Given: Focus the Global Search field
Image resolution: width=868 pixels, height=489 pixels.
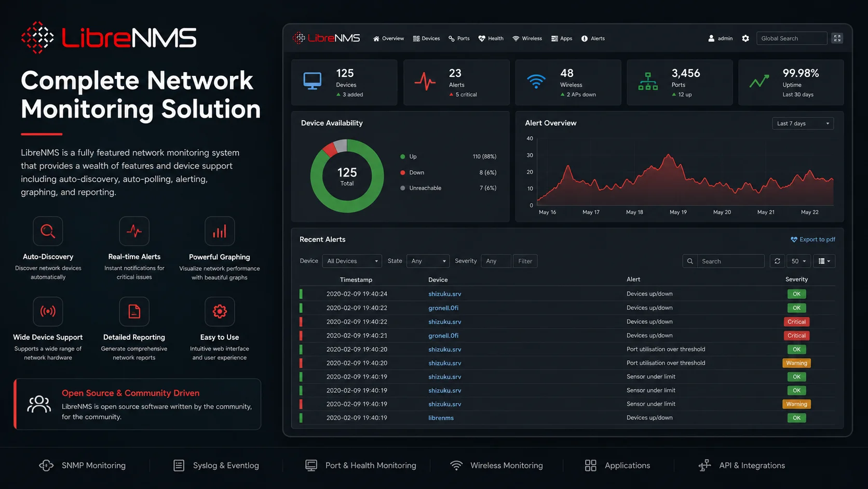Looking at the screenshot, I should 792,38.
